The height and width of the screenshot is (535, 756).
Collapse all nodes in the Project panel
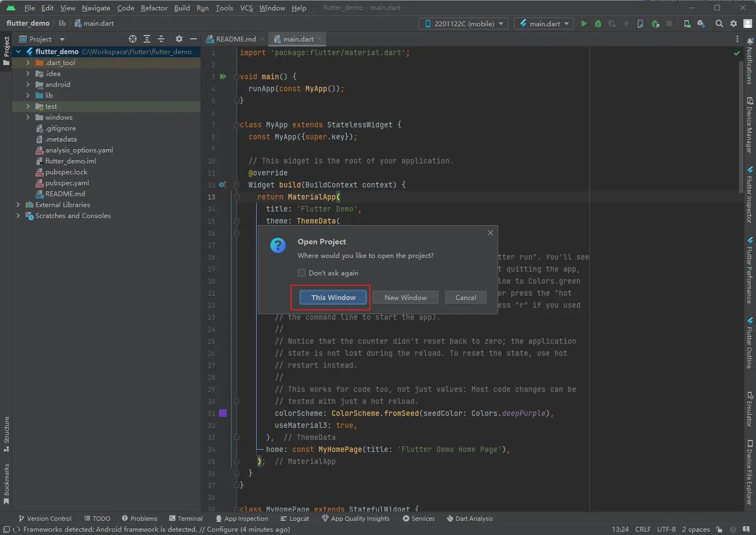[x=161, y=39]
